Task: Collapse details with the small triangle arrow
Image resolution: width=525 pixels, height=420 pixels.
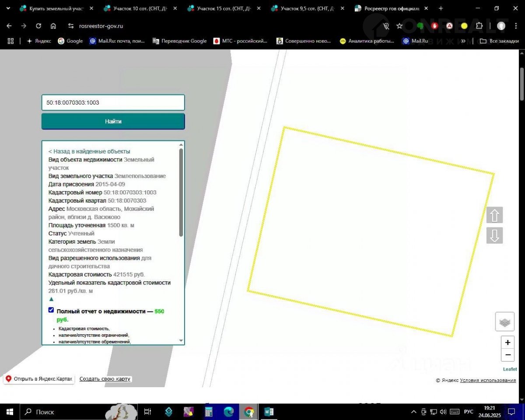Action: click(51, 299)
